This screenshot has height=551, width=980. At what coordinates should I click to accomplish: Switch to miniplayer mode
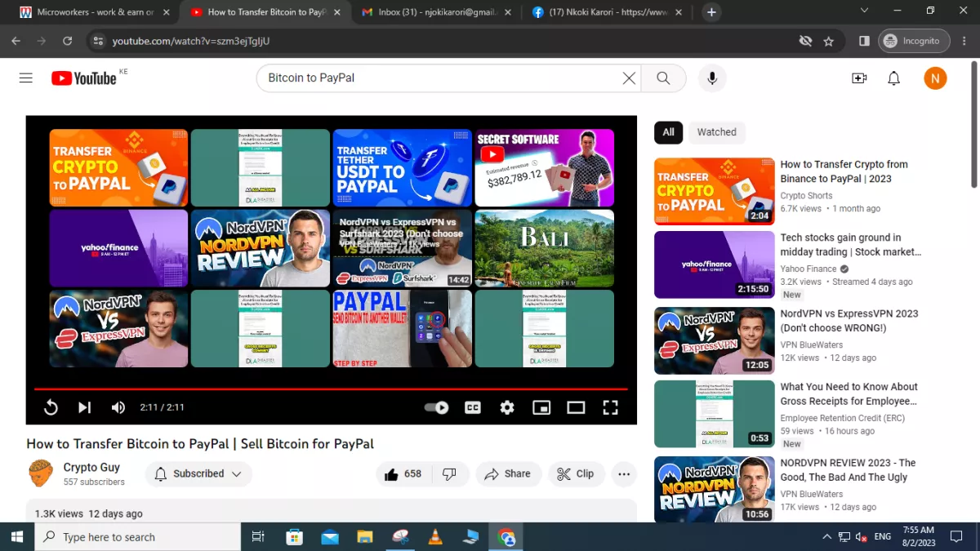click(541, 407)
